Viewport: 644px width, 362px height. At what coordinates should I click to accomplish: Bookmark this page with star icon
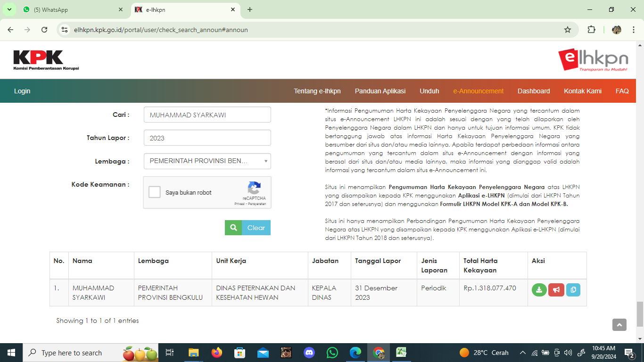pos(568,30)
